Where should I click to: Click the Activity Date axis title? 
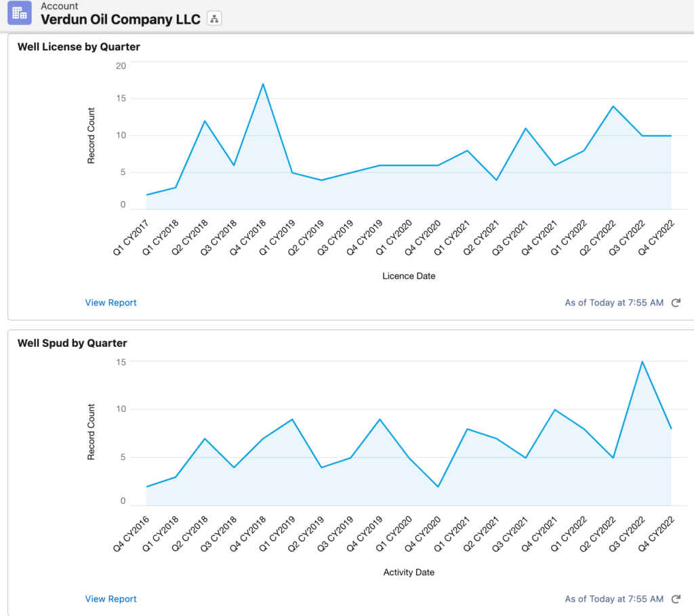[408, 572]
